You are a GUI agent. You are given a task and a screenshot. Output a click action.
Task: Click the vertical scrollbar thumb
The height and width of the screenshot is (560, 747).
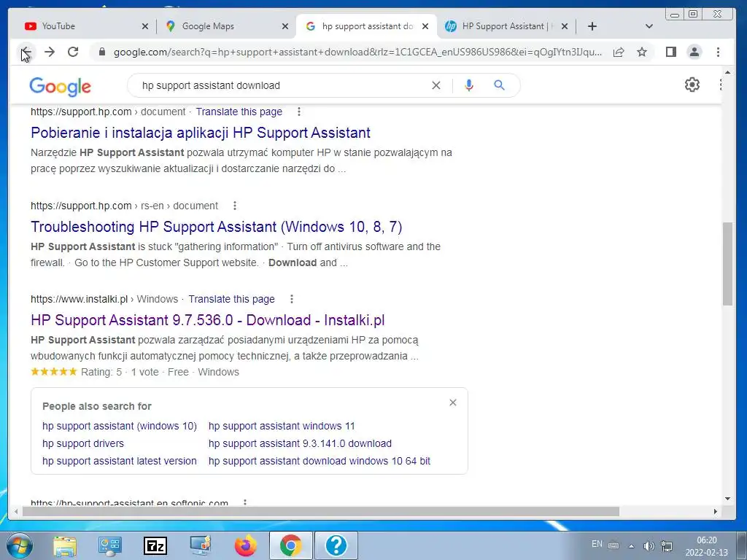[727, 263]
